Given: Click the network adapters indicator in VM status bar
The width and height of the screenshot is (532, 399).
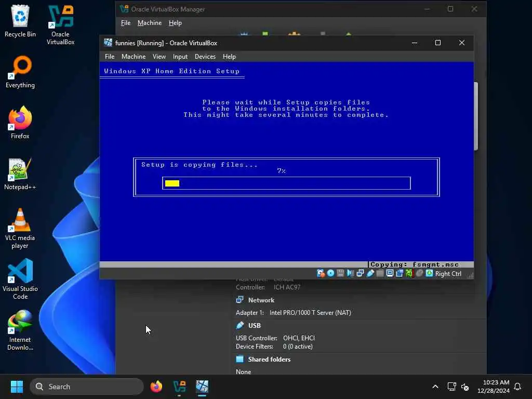Looking at the screenshot, I should click(x=360, y=273).
